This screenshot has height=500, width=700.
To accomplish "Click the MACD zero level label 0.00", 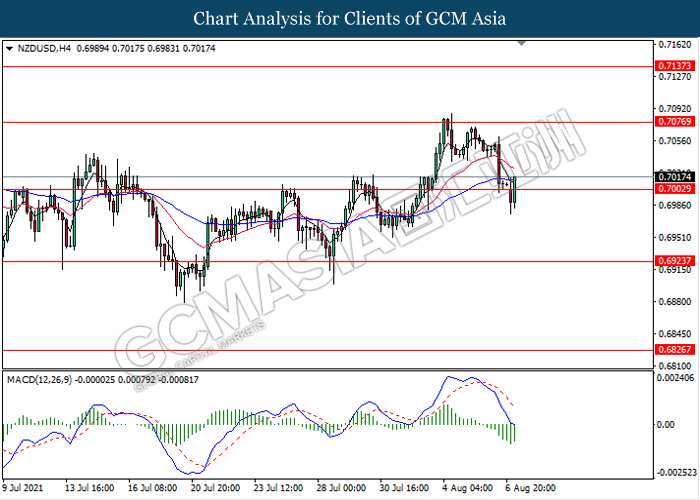I will pyautogui.click(x=666, y=425).
